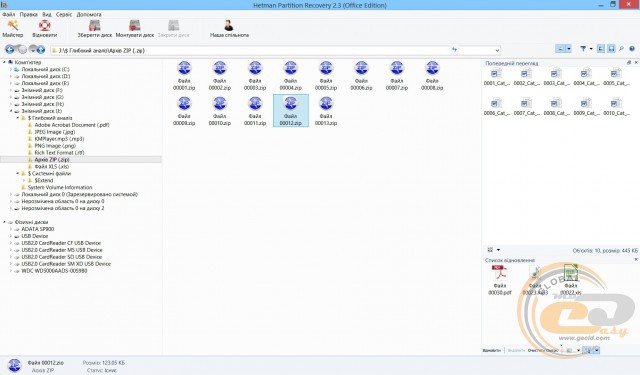This screenshot has height=375, width=640.
Task: Select USB2.0 CardReader SD USB Device
Action: pos(62,257)
